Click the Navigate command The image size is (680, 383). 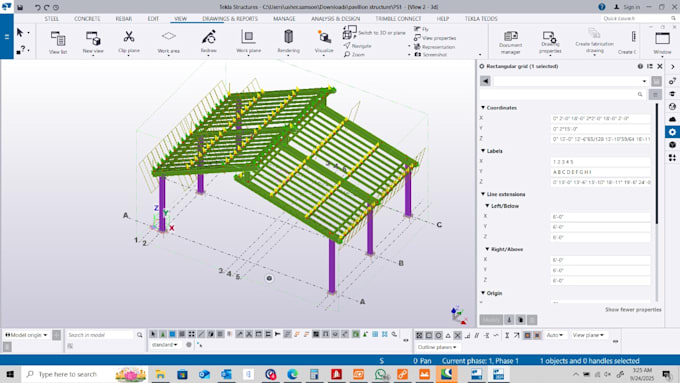click(358, 46)
